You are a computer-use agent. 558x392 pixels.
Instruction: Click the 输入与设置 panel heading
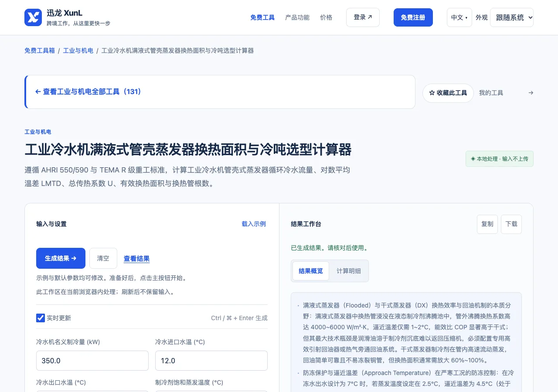coord(51,224)
